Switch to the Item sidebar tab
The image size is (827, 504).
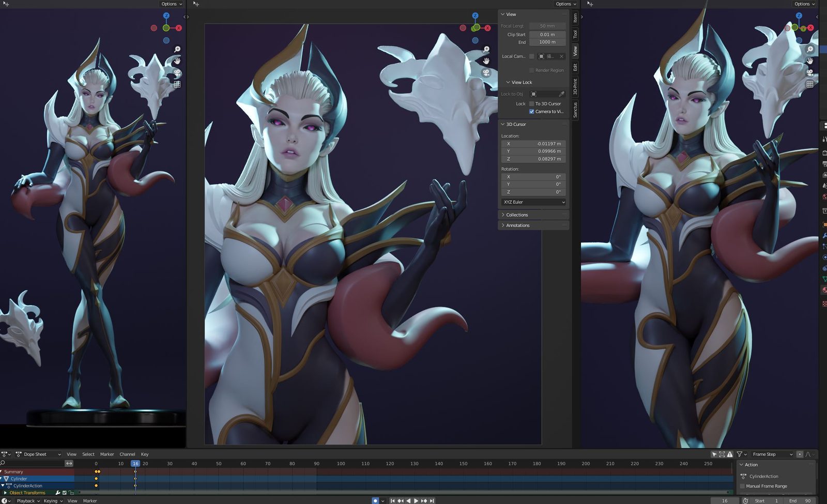pos(575,19)
